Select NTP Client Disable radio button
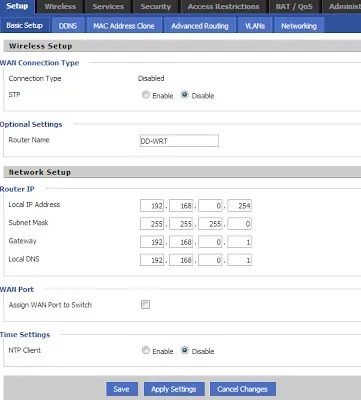 coord(185,350)
